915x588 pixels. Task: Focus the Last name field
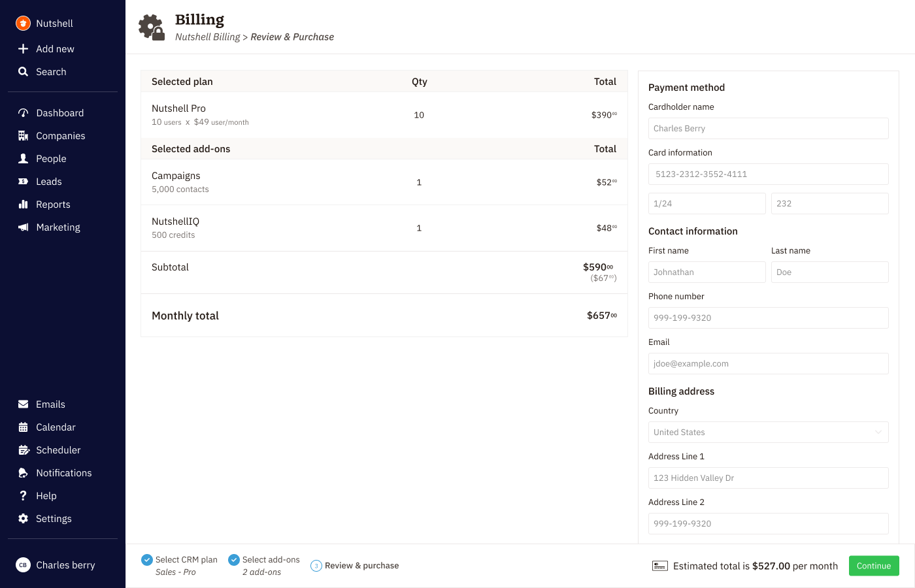click(830, 272)
